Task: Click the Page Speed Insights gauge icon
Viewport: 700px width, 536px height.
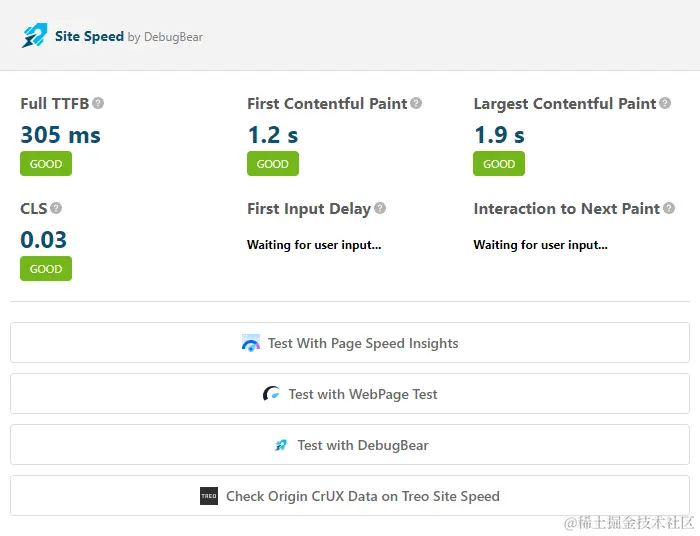Action: 251,343
